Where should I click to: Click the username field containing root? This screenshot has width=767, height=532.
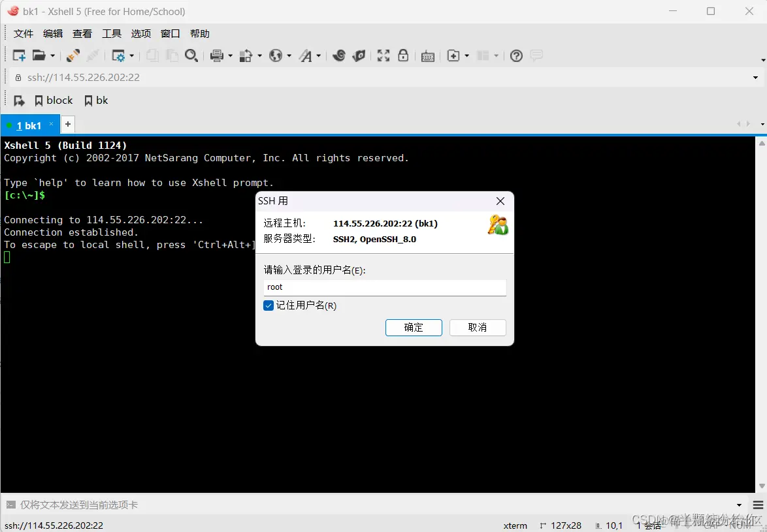384,287
